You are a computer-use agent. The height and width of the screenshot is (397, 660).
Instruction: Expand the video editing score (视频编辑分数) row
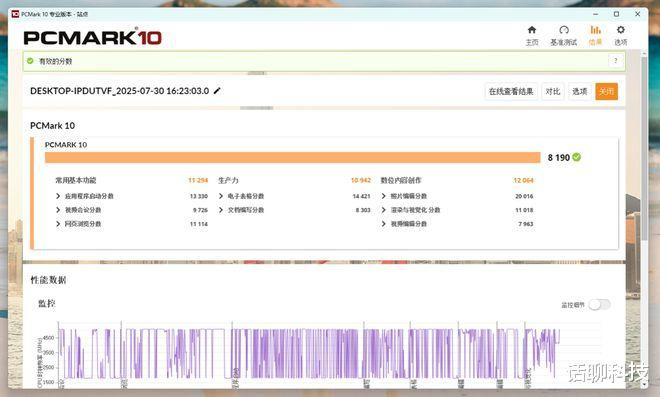click(x=404, y=224)
